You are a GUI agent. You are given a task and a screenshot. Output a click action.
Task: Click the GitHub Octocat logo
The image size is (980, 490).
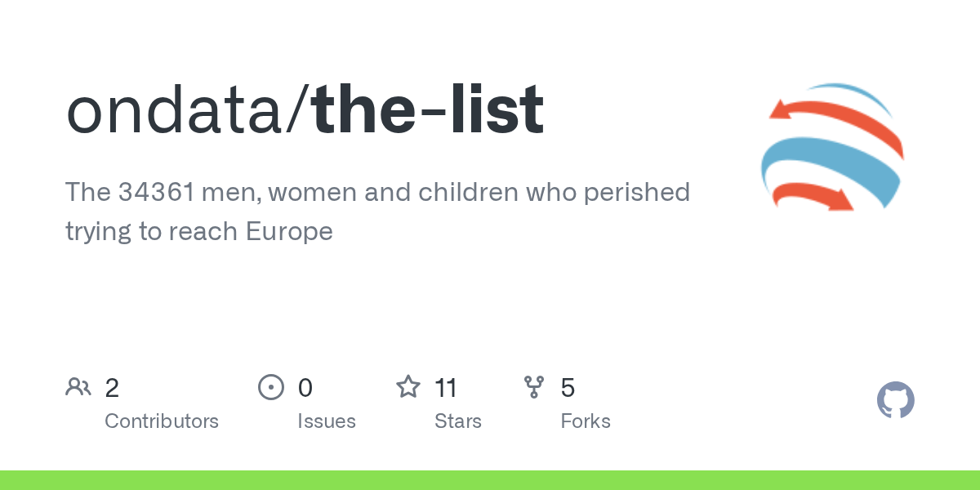pos(895,400)
